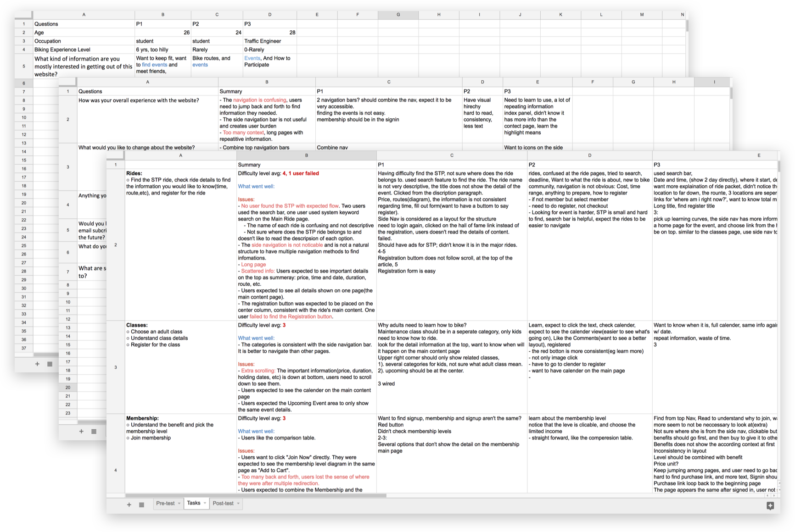Click the 'Bike routes, and events' cell
The width and height of the screenshot is (795, 532).
click(217, 66)
